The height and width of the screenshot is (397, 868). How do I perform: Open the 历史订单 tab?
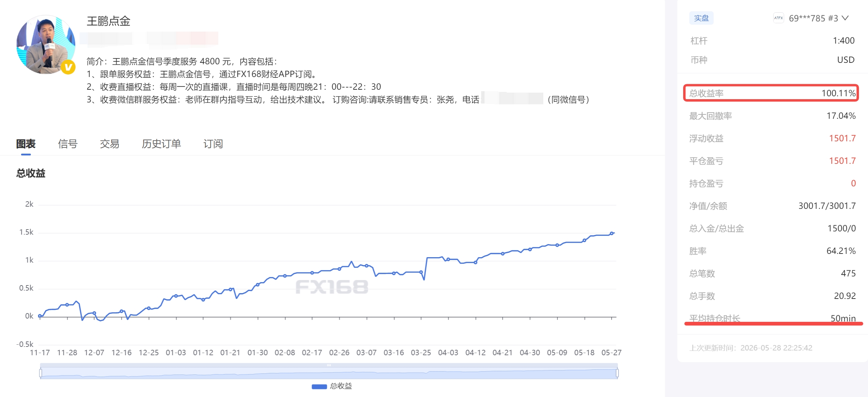point(161,144)
